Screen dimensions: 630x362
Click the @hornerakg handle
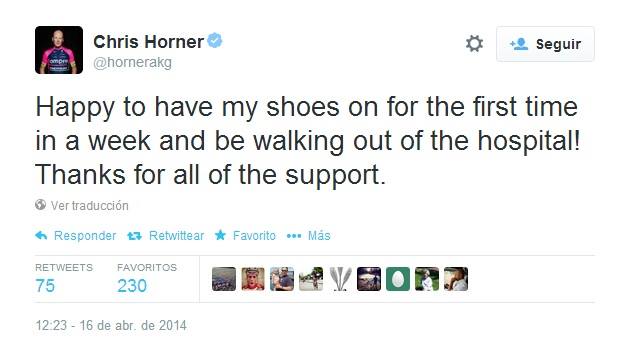tap(133, 63)
